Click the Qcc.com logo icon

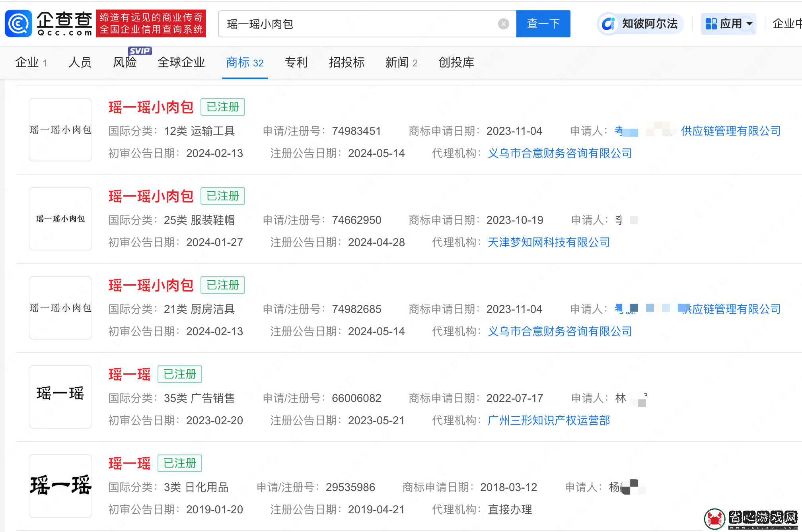point(18,23)
